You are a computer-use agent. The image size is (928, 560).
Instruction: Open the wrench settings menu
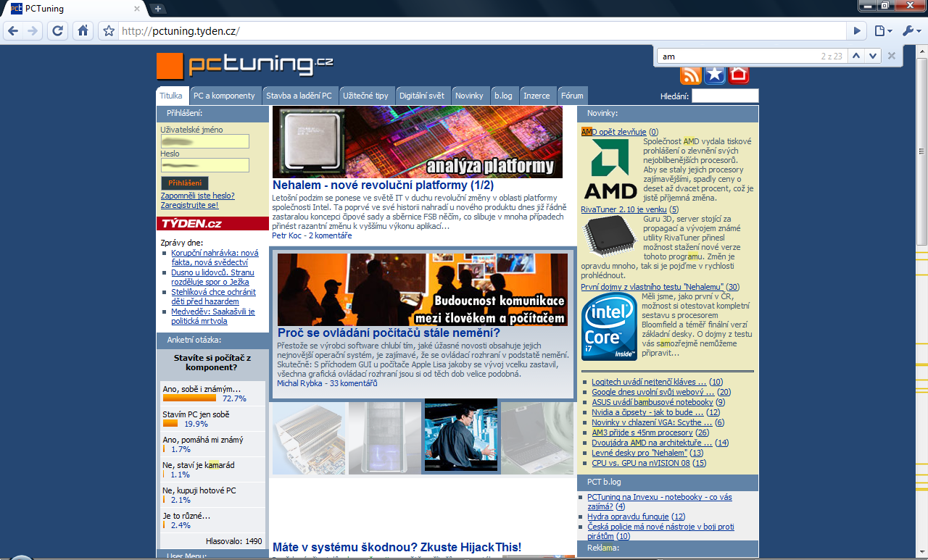coord(911,31)
